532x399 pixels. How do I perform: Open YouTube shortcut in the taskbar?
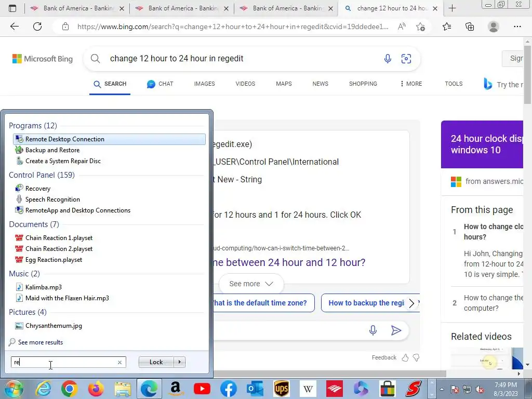[x=202, y=389]
